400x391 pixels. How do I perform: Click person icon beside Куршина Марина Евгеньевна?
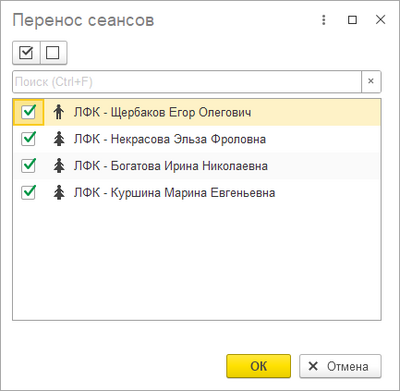59,192
